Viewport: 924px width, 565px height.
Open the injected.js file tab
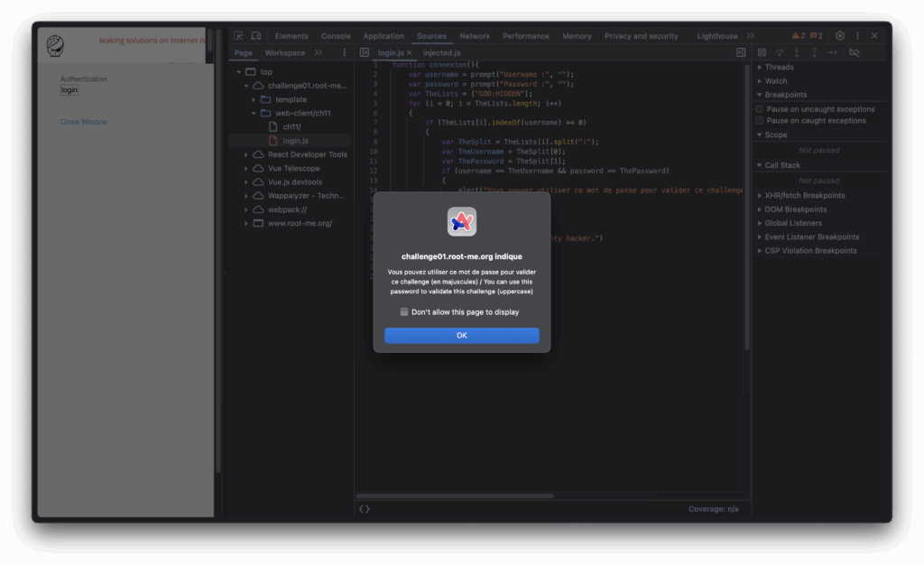click(x=442, y=53)
